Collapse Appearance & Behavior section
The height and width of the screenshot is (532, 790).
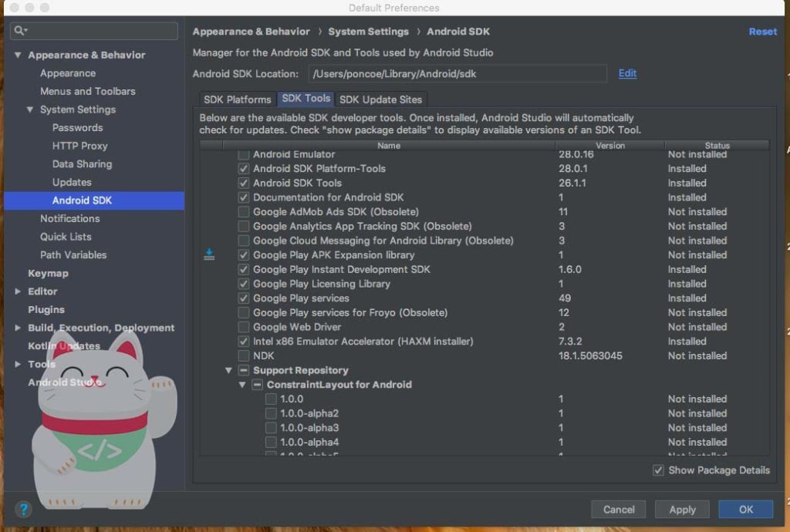tap(19, 55)
